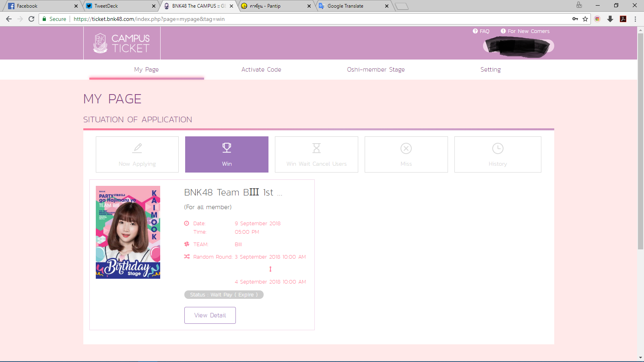Open the Activate Code navigation tab
The width and height of the screenshot is (644, 362).
(x=261, y=70)
